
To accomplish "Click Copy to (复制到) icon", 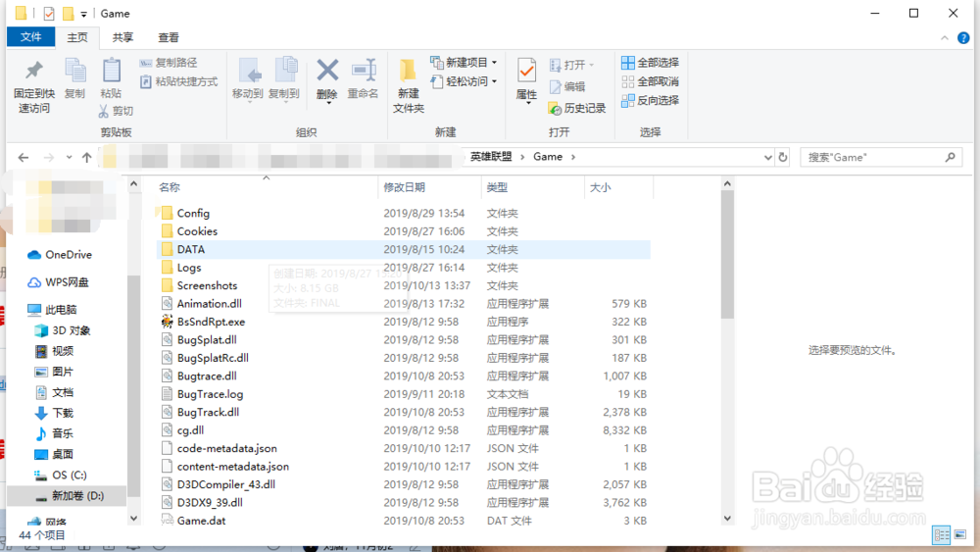I will (x=285, y=72).
